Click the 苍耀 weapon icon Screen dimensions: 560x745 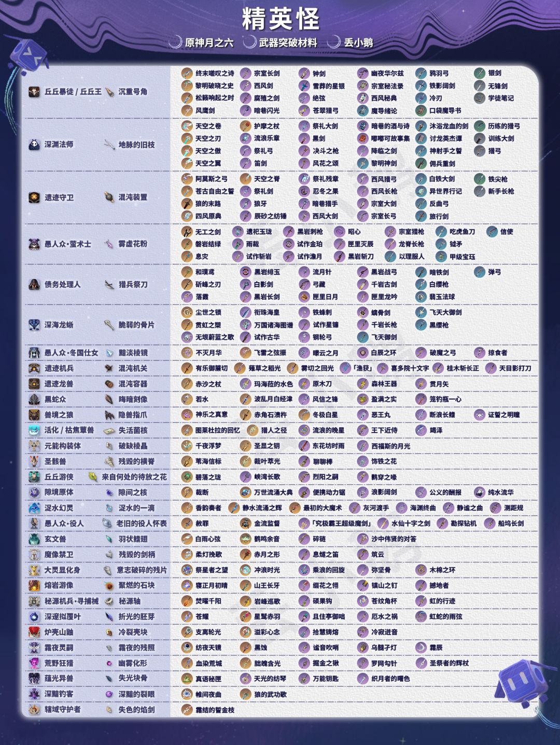coord(187,617)
